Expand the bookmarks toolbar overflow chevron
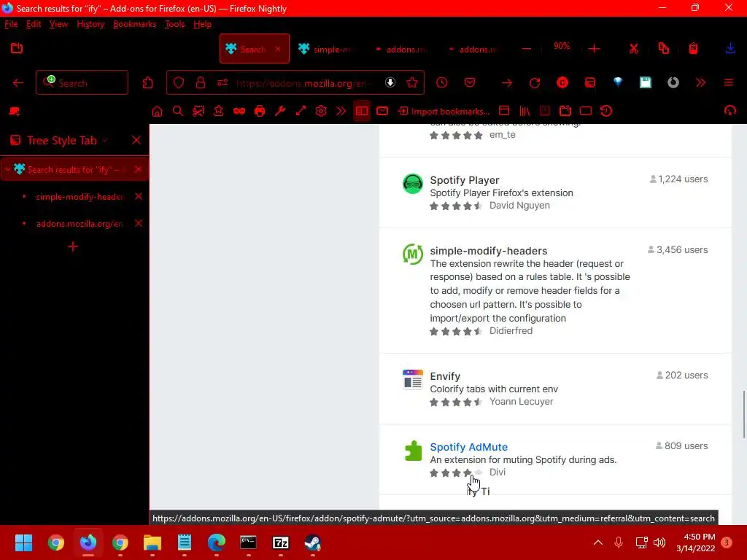747x560 pixels. [x=341, y=112]
